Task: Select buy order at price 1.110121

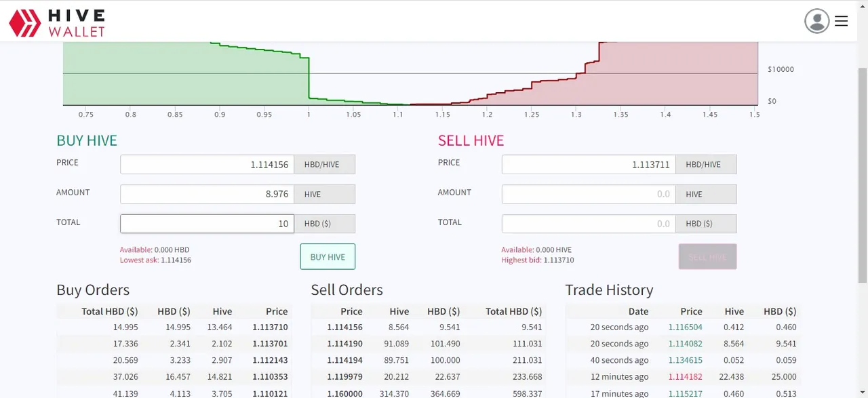Action: [174, 393]
